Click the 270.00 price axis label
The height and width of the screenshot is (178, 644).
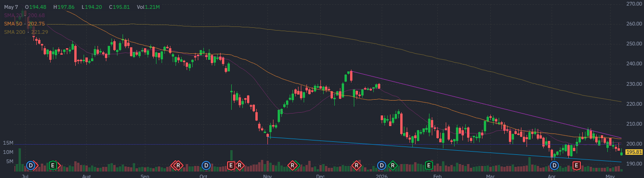pos(634,4)
